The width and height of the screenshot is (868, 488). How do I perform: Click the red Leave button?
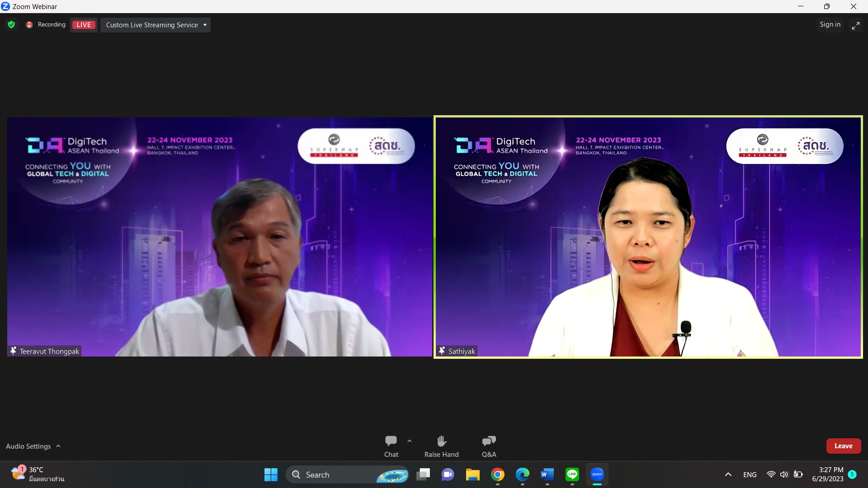tap(843, 446)
